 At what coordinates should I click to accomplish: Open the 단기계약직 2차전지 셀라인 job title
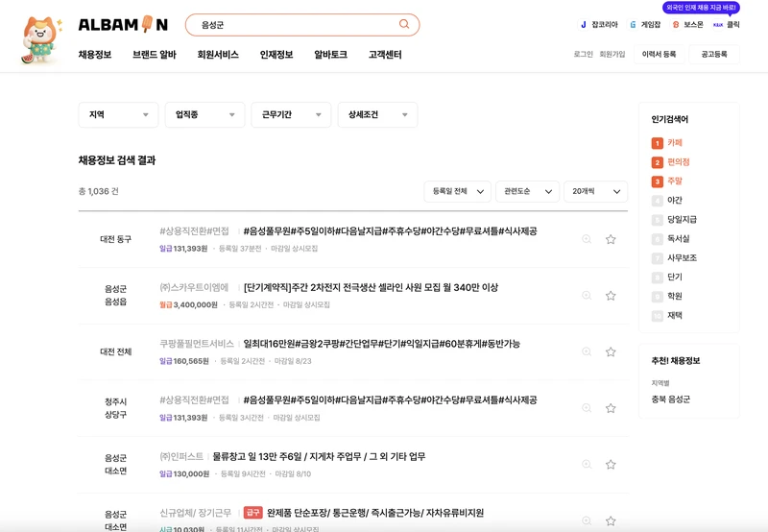[371, 287]
